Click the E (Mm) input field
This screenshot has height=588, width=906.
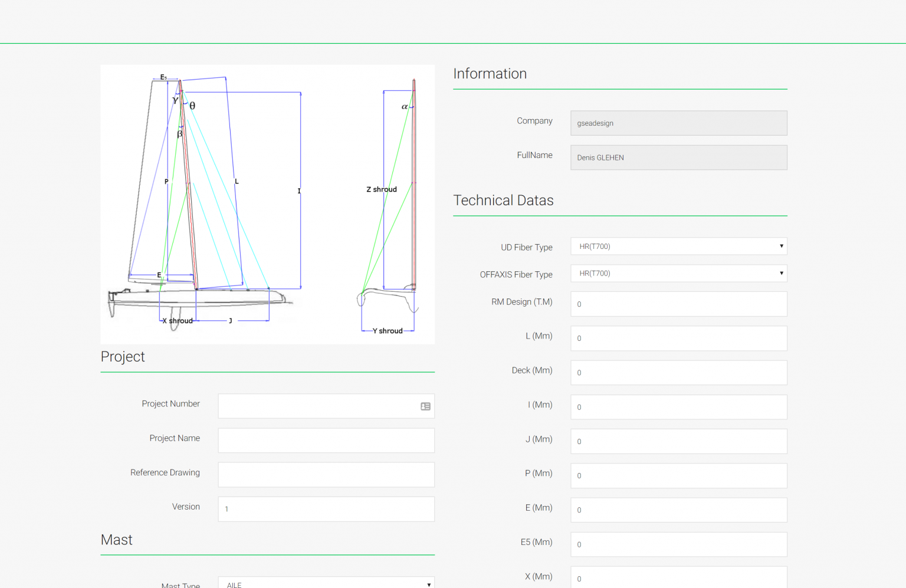click(678, 510)
